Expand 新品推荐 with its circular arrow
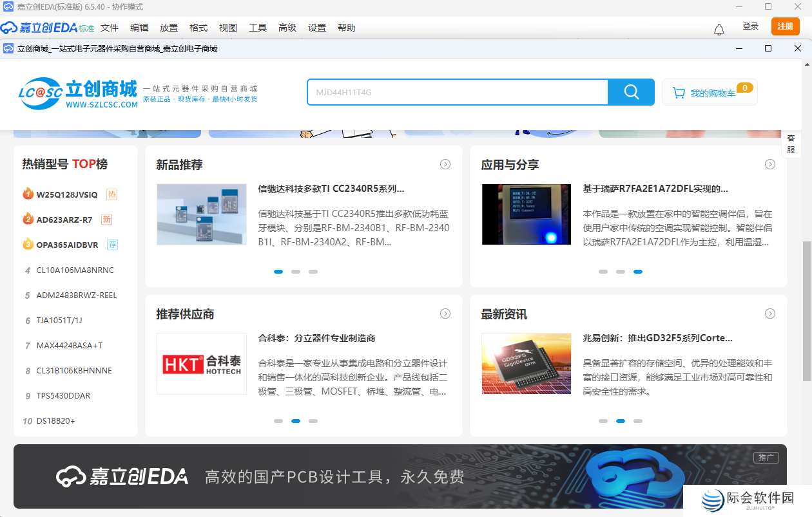This screenshot has width=812, height=517. (x=445, y=164)
